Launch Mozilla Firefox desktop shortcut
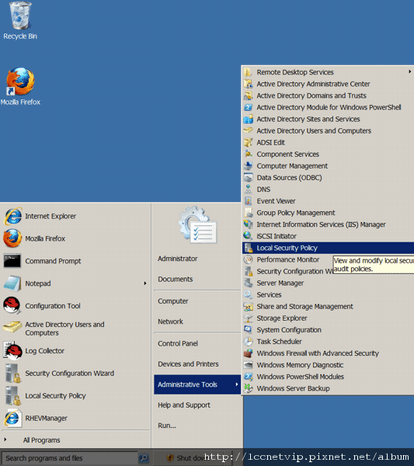 pos(20,87)
